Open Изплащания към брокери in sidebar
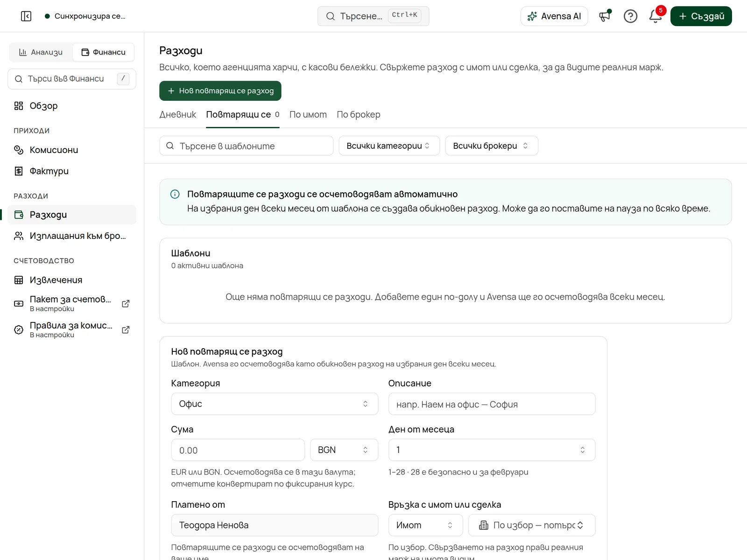 point(72,236)
